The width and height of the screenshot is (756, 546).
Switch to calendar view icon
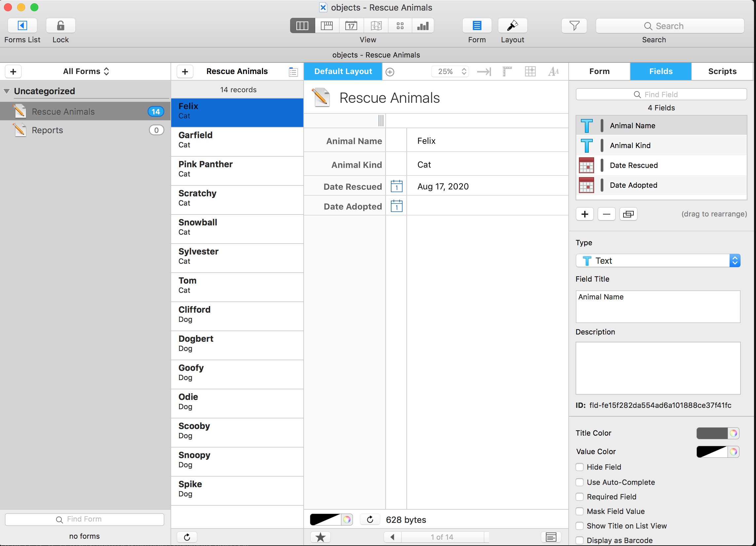(351, 26)
